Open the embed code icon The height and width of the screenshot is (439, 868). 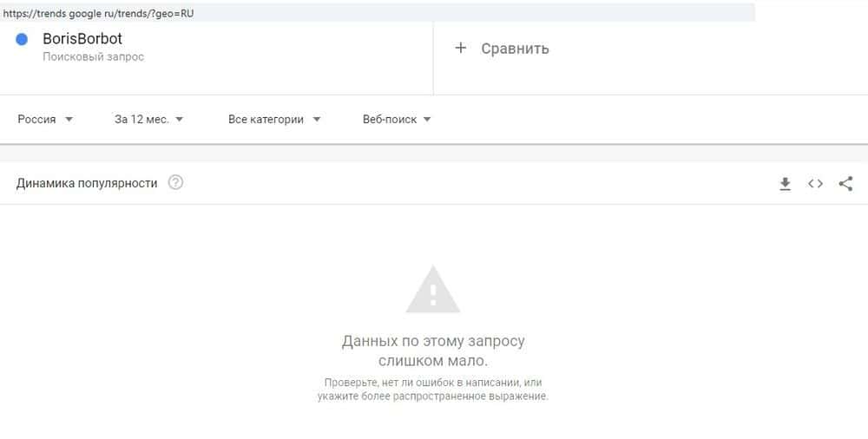[x=815, y=183]
